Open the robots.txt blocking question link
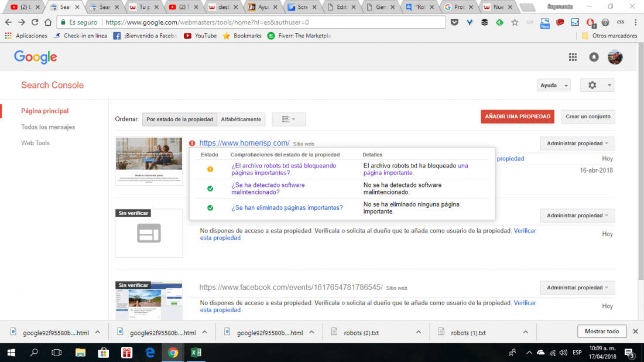644x362 pixels. tap(283, 169)
